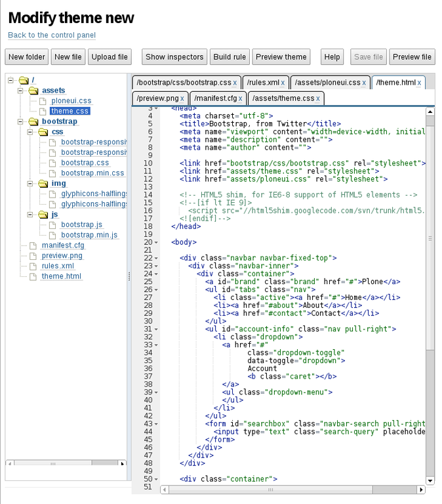The height and width of the screenshot is (504, 442).
Task: Click the file icon beside preview.png
Action: pyautogui.click(x=33, y=256)
